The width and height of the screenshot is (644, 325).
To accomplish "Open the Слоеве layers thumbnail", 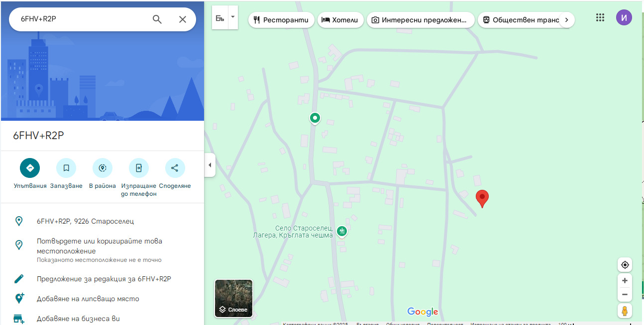I will (233, 298).
